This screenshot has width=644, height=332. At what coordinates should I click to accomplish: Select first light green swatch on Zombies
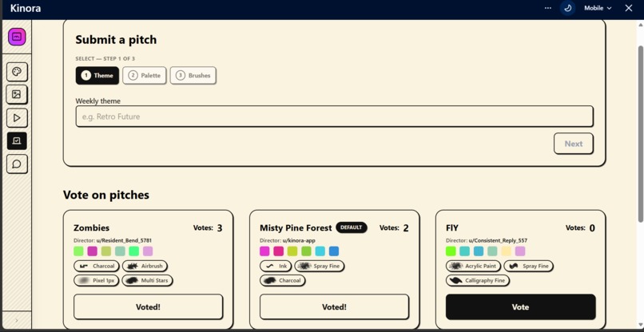[78, 251]
